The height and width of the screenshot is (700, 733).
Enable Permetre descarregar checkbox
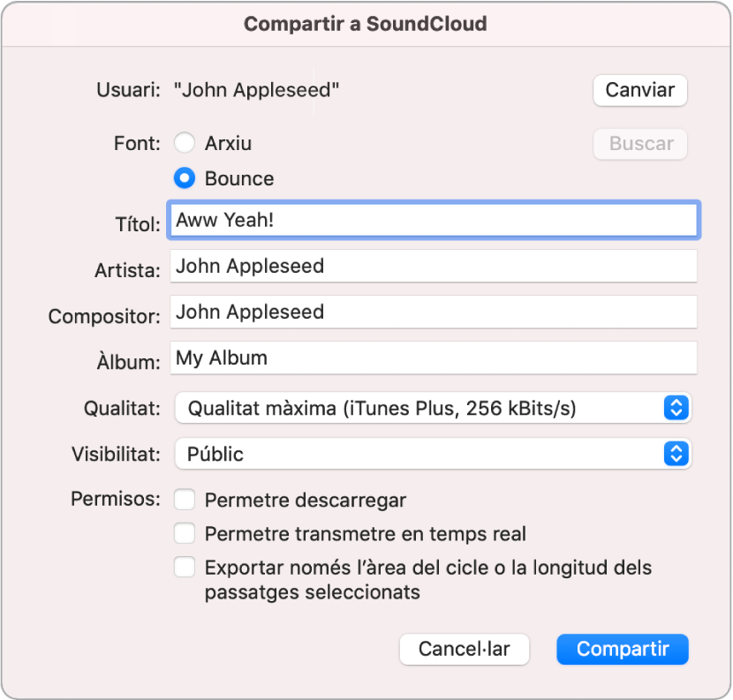point(185,500)
